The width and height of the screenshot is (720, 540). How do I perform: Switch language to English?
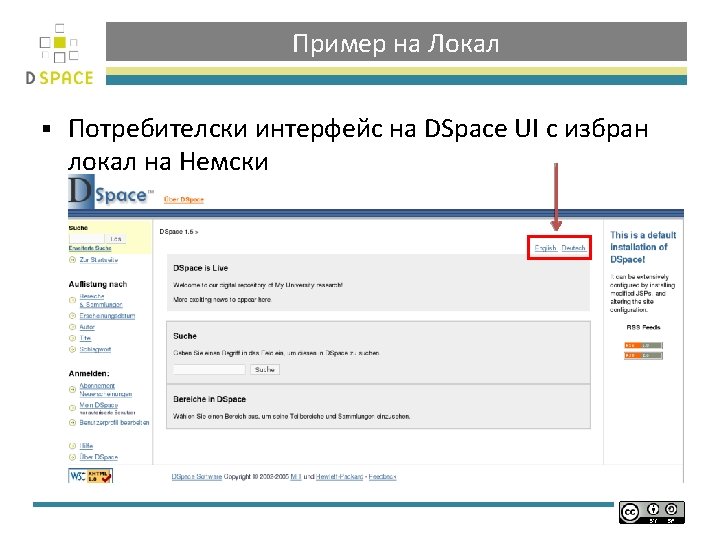(x=546, y=248)
